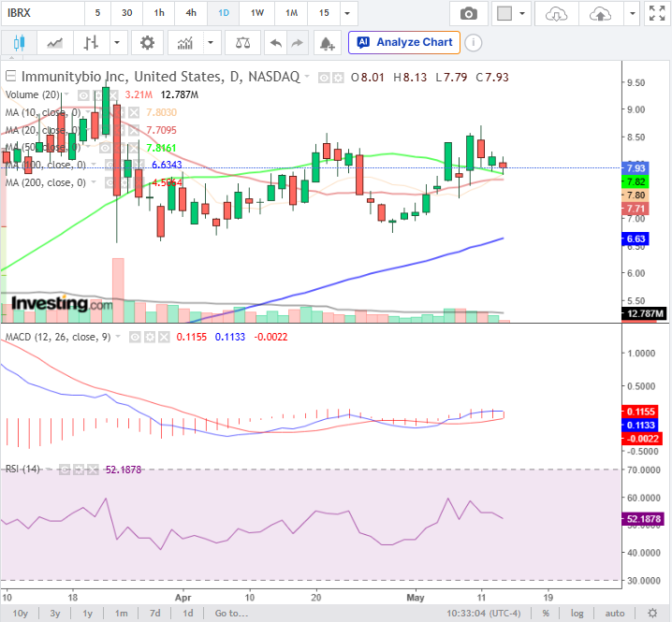
Task: Switch to 1h interval
Action: tap(159, 14)
